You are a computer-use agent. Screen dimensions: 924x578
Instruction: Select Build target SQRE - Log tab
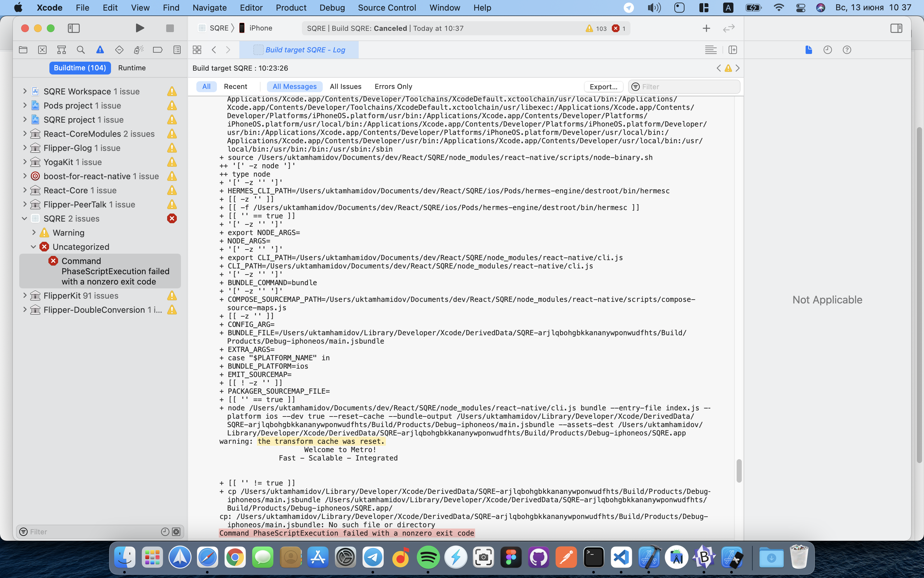pyautogui.click(x=299, y=50)
